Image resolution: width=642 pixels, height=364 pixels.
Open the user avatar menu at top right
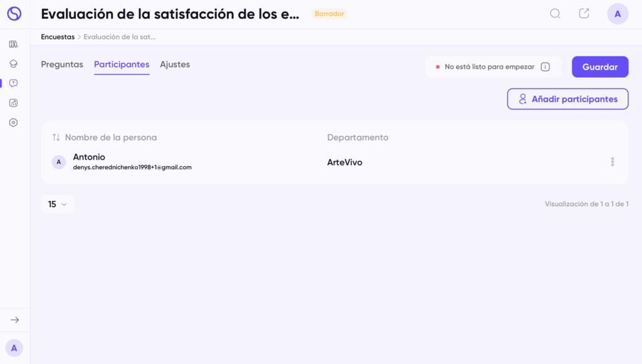[618, 14]
